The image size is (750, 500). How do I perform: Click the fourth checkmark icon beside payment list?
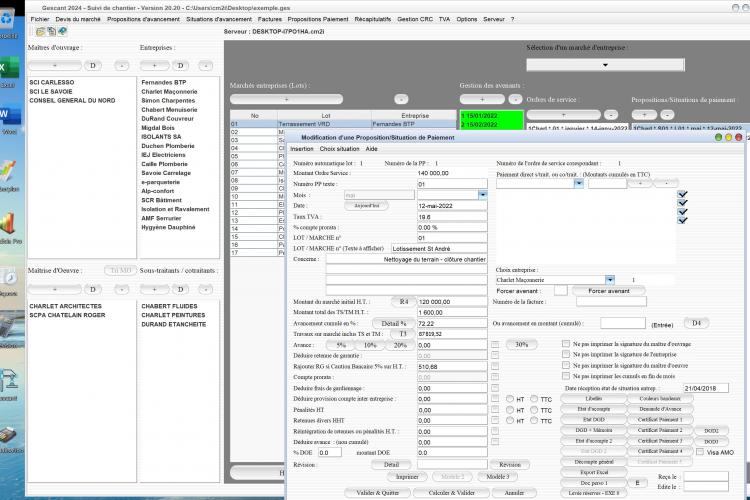point(683,220)
